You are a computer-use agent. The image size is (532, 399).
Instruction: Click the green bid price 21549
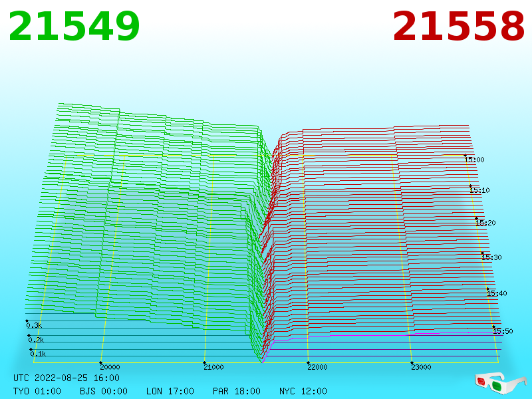coord(74,26)
